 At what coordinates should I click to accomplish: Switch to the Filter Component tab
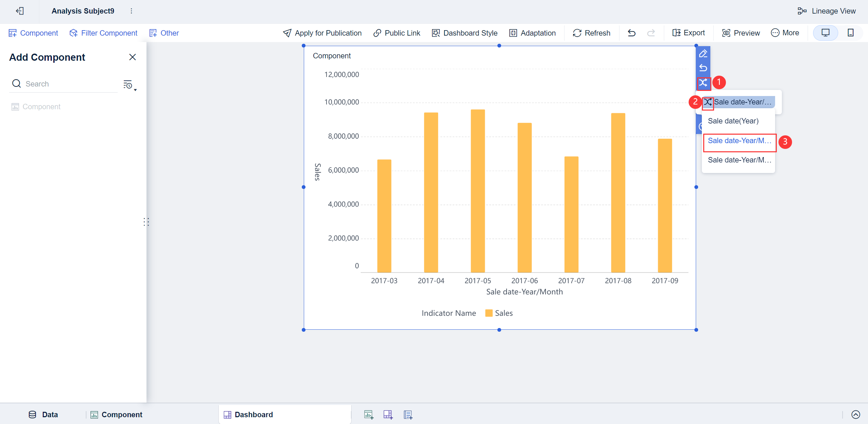pyautogui.click(x=103, y=33)
